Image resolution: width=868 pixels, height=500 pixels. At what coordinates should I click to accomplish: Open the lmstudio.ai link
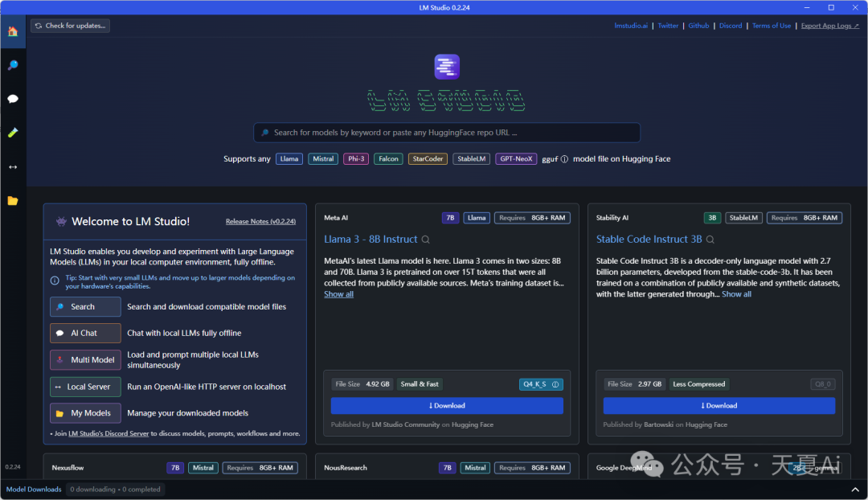point(631,26)
